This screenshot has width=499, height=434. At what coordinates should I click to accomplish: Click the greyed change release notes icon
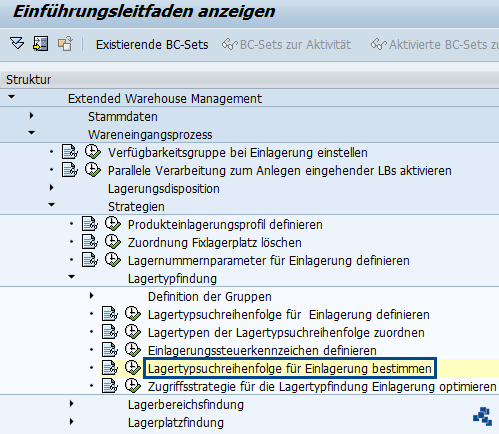[x=65, y=44]
